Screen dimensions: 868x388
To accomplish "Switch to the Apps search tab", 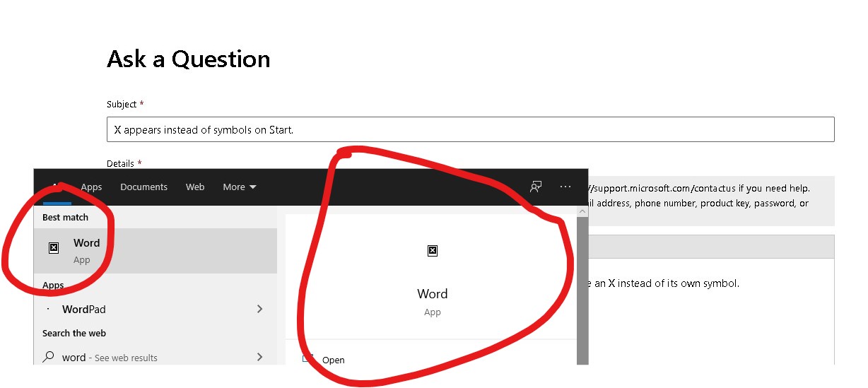I will click(91, 187).
